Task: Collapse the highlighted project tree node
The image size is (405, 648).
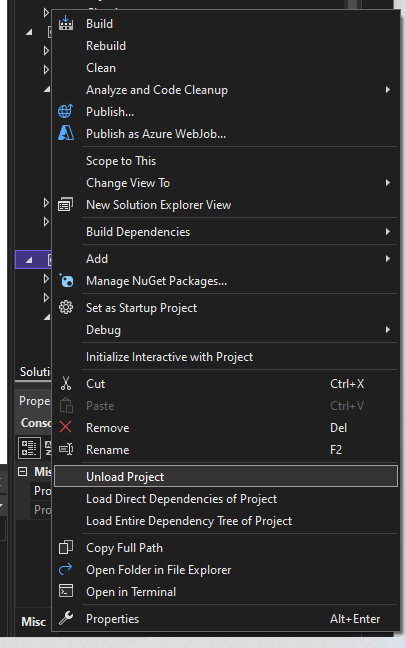Action: (x=29, y=260)
